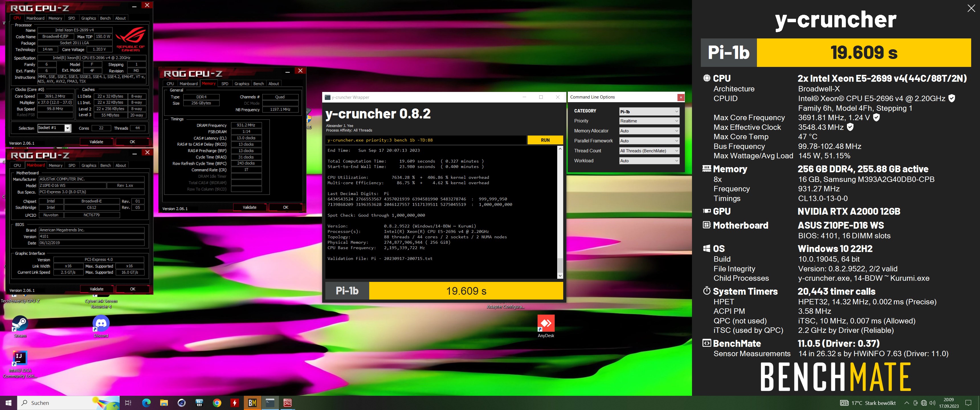Click the y-cruncher command line field

[426, 140]
